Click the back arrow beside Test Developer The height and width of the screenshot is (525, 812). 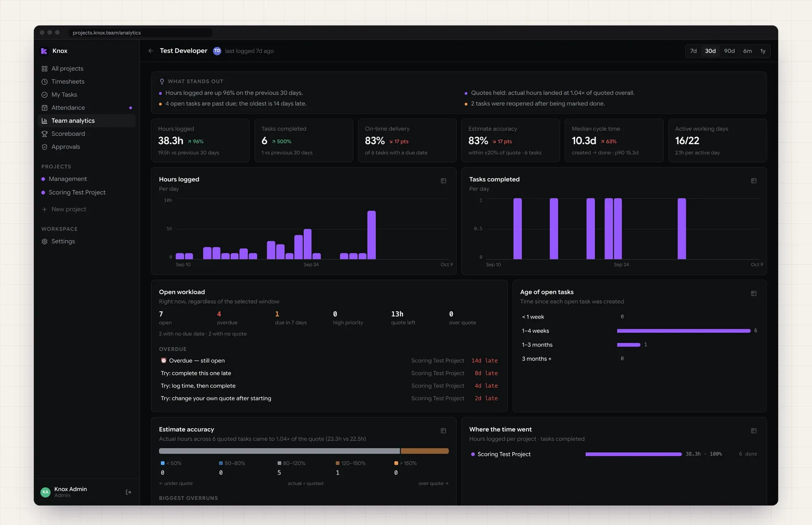pos(151,51)
